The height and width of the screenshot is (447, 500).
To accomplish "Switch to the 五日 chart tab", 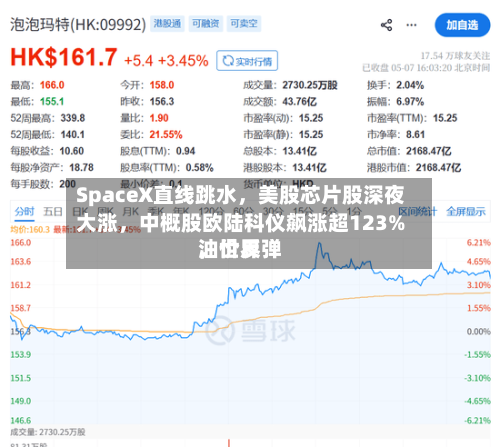I will coord(53,212).
